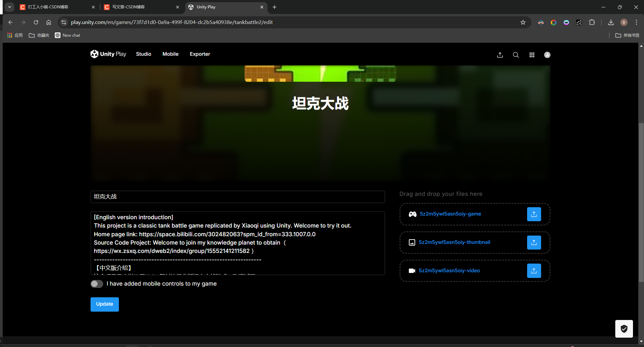The image size is (644, 347).
Task: Click the 坦克大战 banner thumbnail image
Action: [x=320, y=74]
